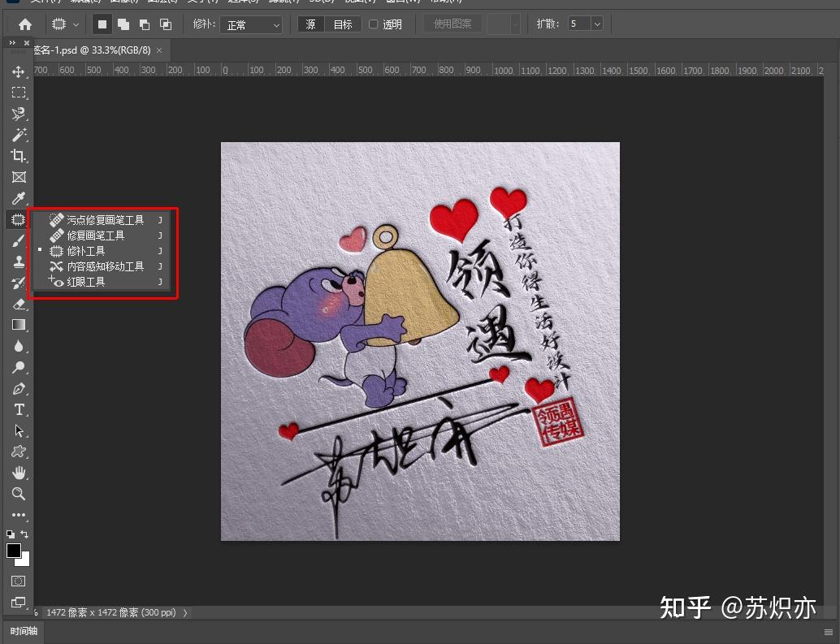Select the Brush tool
This screenshot has width=840, height=644.
pos(18,240)
